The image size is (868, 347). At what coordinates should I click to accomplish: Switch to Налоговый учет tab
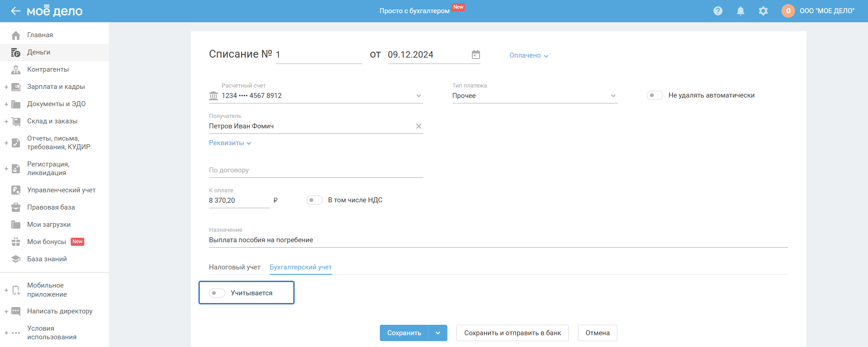click(234, 267)
